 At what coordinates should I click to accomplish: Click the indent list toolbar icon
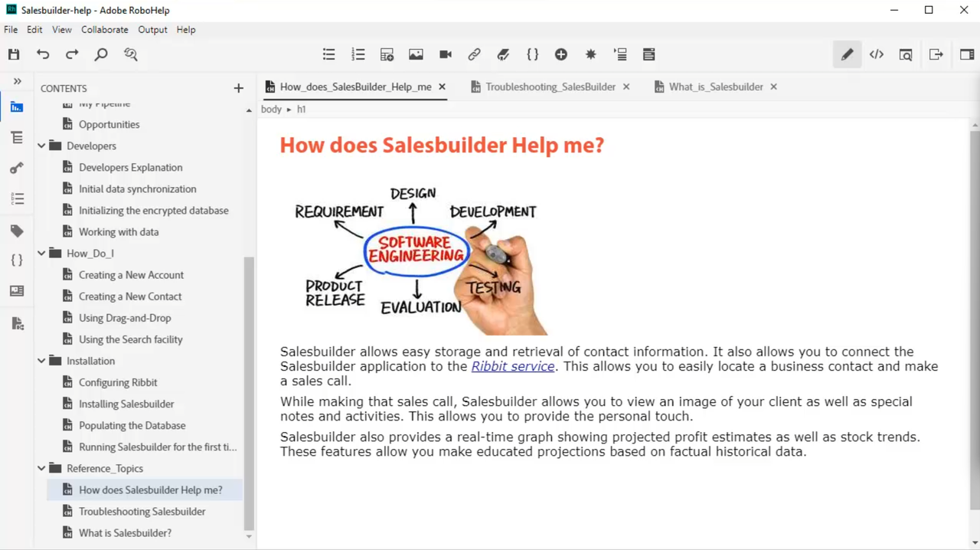[x=620, y=54]
